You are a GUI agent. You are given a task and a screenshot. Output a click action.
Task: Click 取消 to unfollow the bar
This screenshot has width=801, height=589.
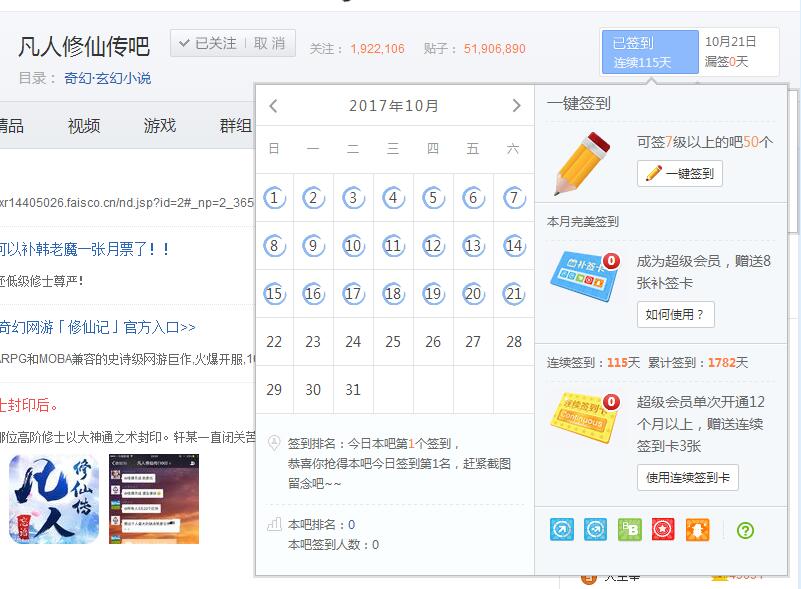pyautogui.click(x=269, y=43)
